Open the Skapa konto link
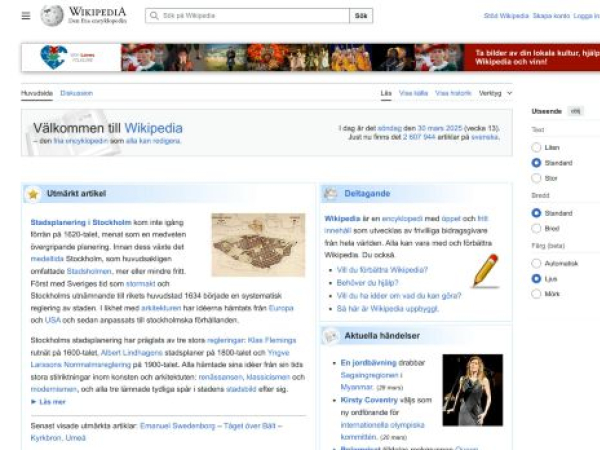The height and width of the screenshot is (450, 600). click(x=551, y=16)
